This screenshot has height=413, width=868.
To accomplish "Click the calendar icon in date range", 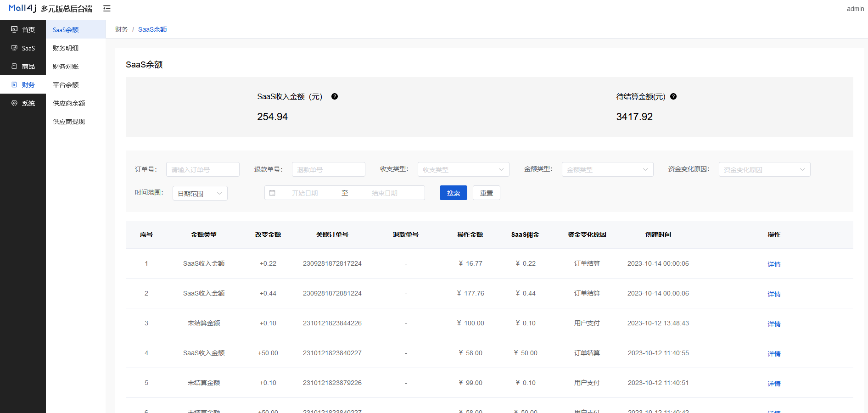I will (x=272, y=193).
